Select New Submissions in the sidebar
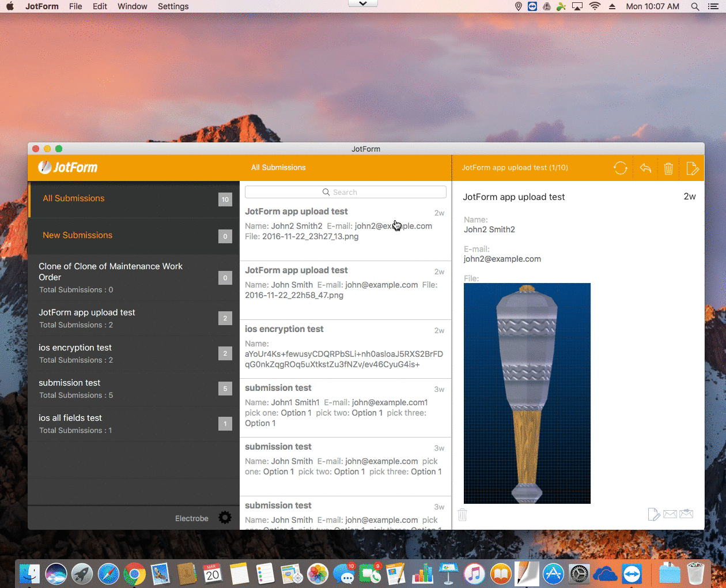 point(77,235)
